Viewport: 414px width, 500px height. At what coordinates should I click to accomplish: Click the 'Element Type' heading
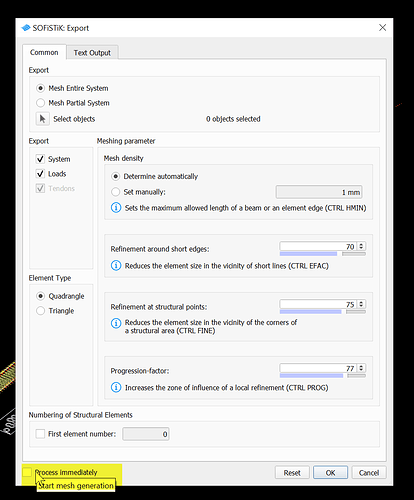50,278
